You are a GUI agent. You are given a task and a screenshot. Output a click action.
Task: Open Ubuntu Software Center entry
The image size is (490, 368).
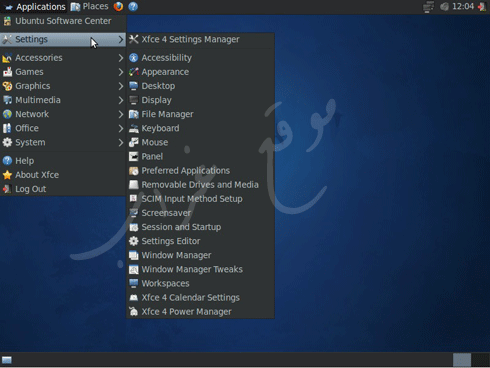point(63,21)
